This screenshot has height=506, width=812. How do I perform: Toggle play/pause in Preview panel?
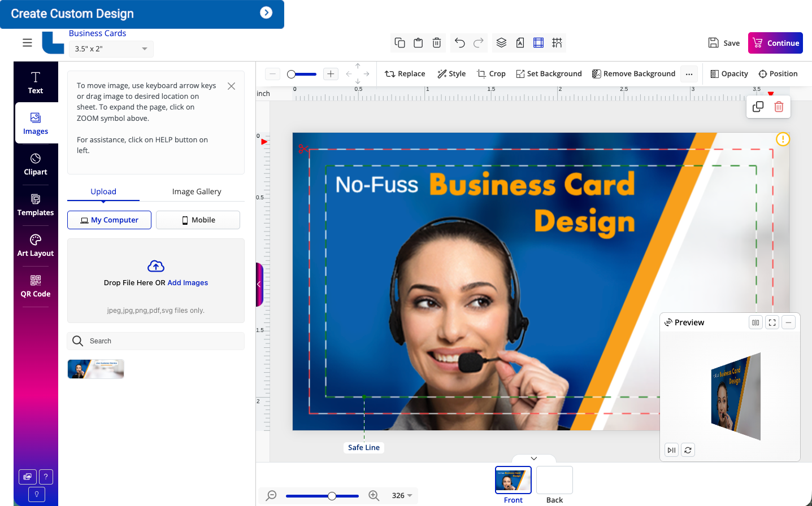point(671,450)
